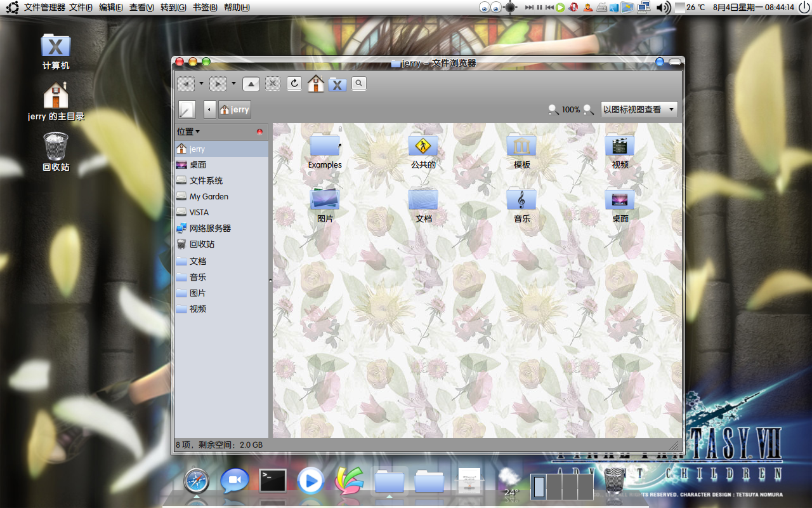Open jerry 的主目录 desktop icon
This screenshot has height=508, width=812.
click(56, 102)
